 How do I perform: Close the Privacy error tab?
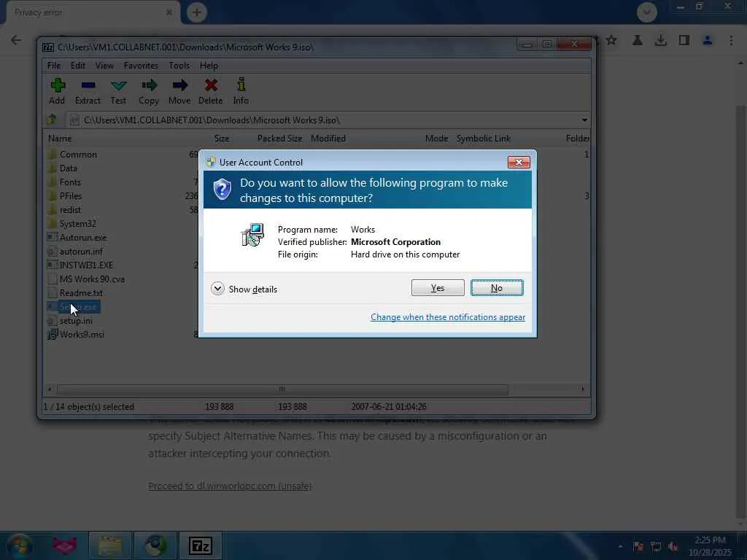169,12
